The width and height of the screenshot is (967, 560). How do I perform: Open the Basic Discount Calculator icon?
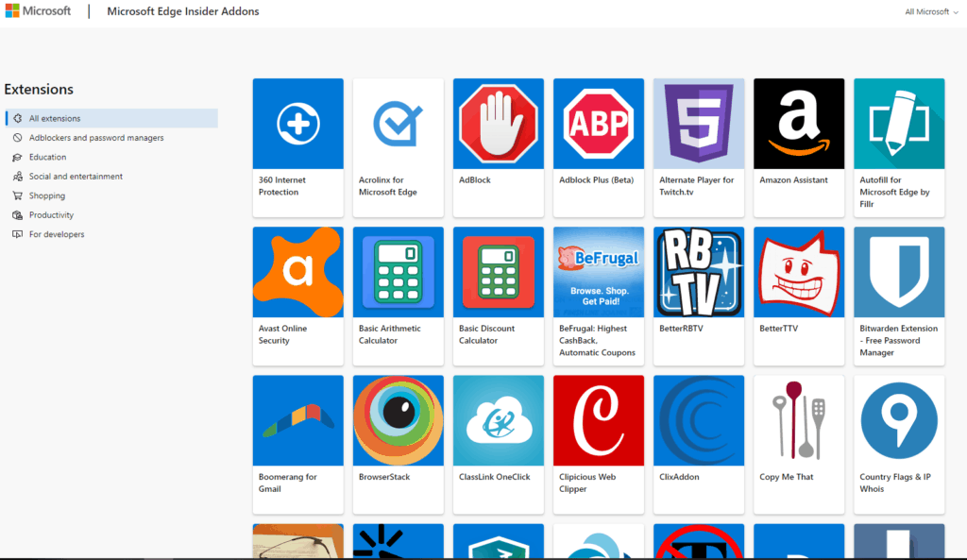(x=499, y=272)
